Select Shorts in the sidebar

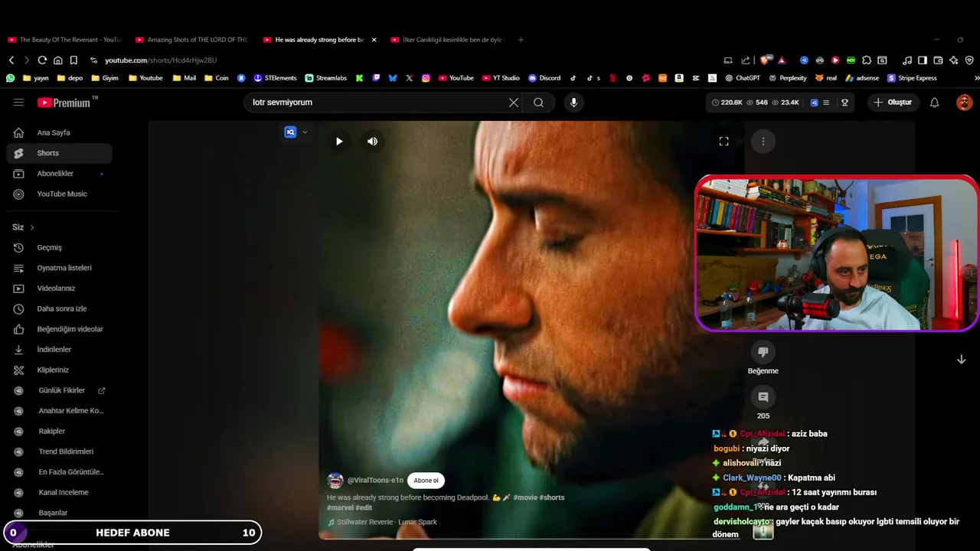click(59, 153)
